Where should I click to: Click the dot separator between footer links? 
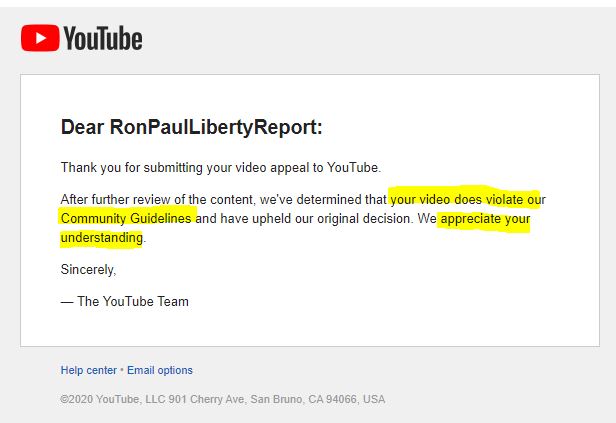tap(122, 370)
